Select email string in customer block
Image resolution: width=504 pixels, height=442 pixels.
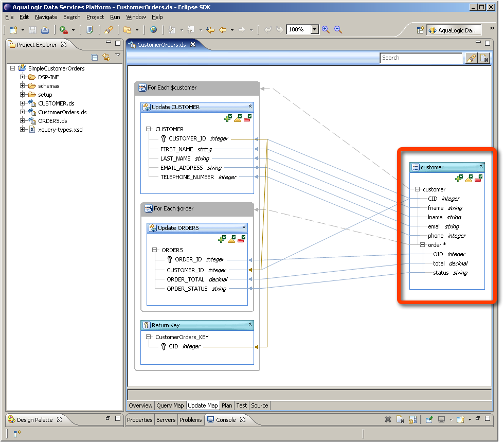point(443,226)
